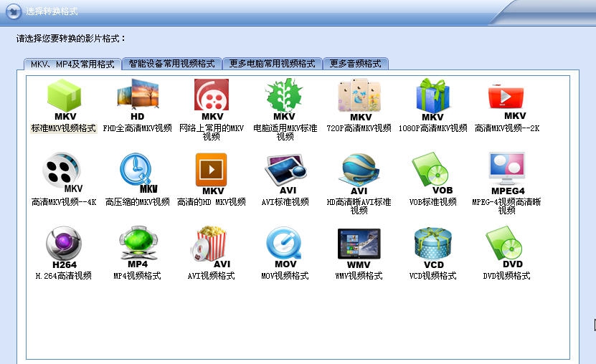Select the film reel 高清MKV视频--4K icon

[62, 173]
